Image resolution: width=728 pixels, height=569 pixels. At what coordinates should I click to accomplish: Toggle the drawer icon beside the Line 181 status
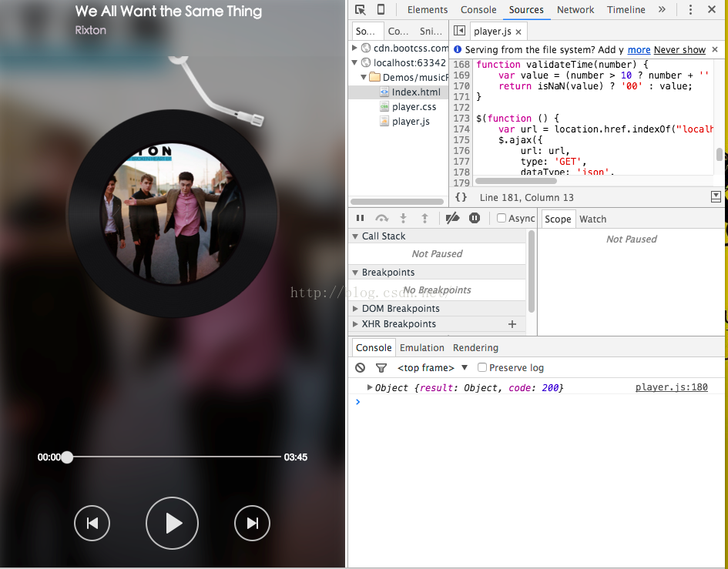pos(716,197)
